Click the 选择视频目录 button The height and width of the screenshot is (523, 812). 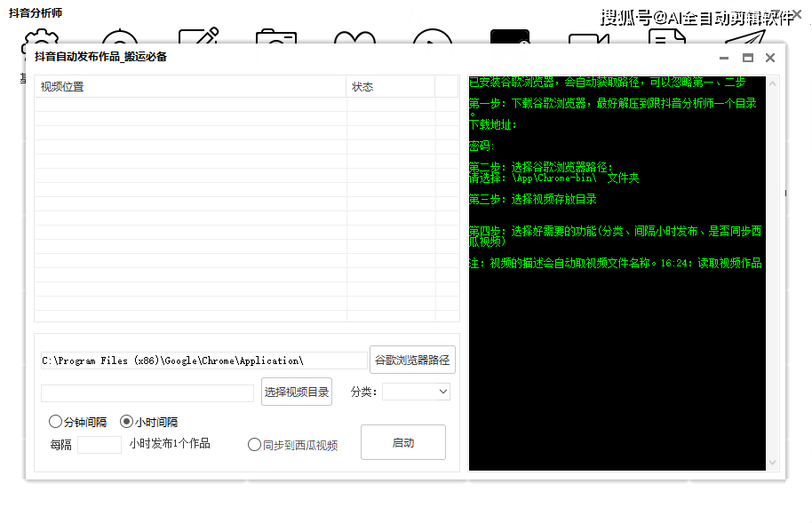[x=296, y=392]
